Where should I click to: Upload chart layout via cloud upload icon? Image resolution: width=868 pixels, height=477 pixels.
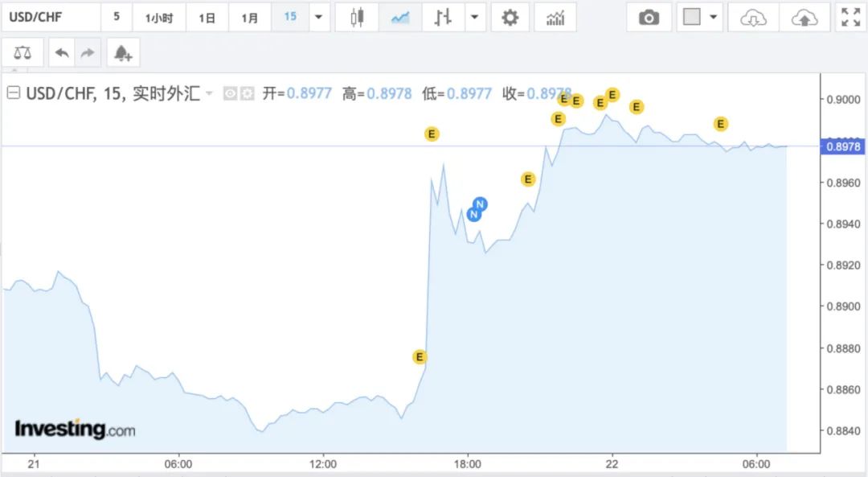tap(802, 16)
